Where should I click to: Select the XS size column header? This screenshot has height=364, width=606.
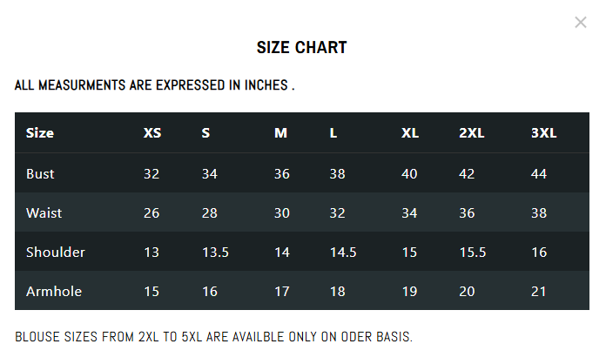[152, 133]
